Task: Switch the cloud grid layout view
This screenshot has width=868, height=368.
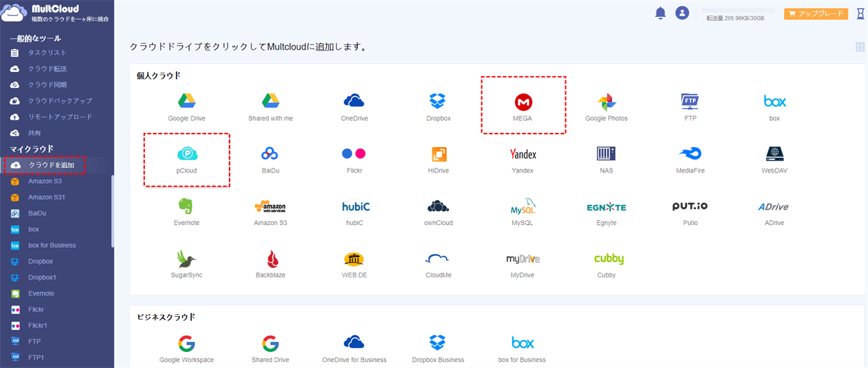Action: click(860, 47)
